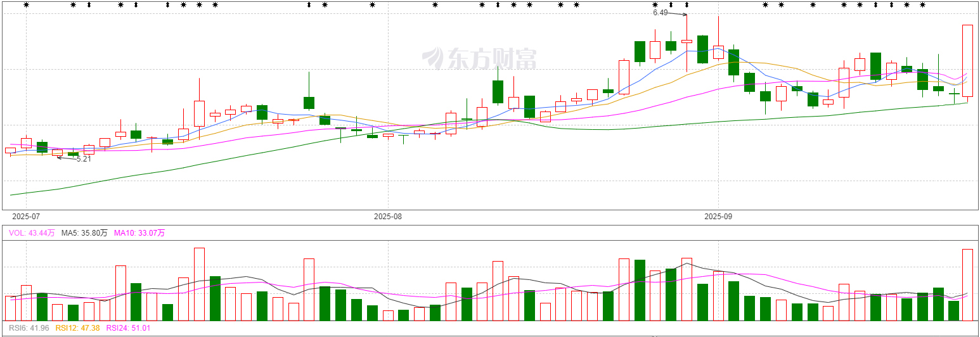Screen dimensions: 980x337
Task: Click the 5.21 low price label
Action: (84, 159)
